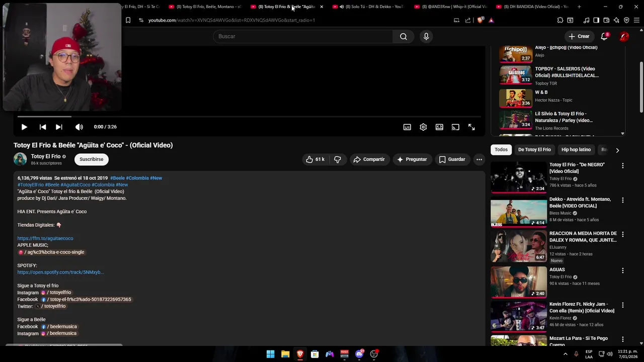Image resolution: width=644 pixels, height=362 pixels.
Task: Like the video showing 61 k
Action: [315, 159]
